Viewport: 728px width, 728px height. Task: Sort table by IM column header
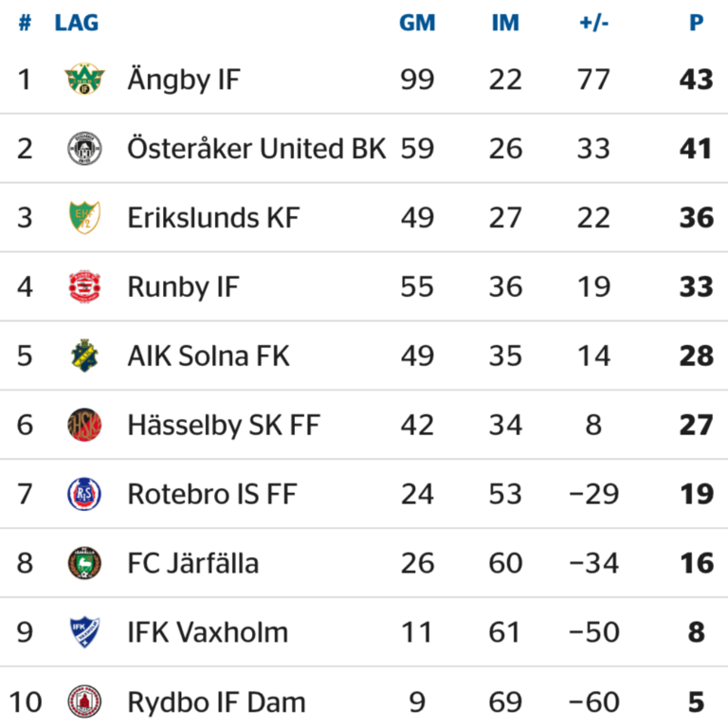(x=505, y=23)
